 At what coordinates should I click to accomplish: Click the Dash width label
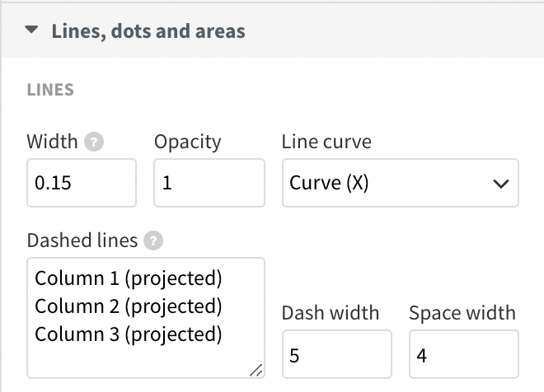pyautogui.click(x=331, y=313)
